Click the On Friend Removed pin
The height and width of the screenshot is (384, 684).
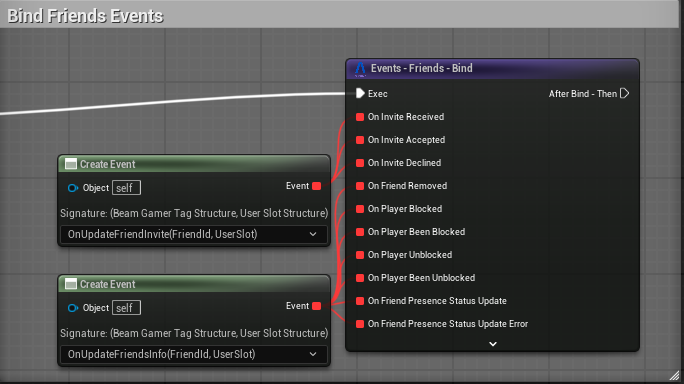[360, 186]
